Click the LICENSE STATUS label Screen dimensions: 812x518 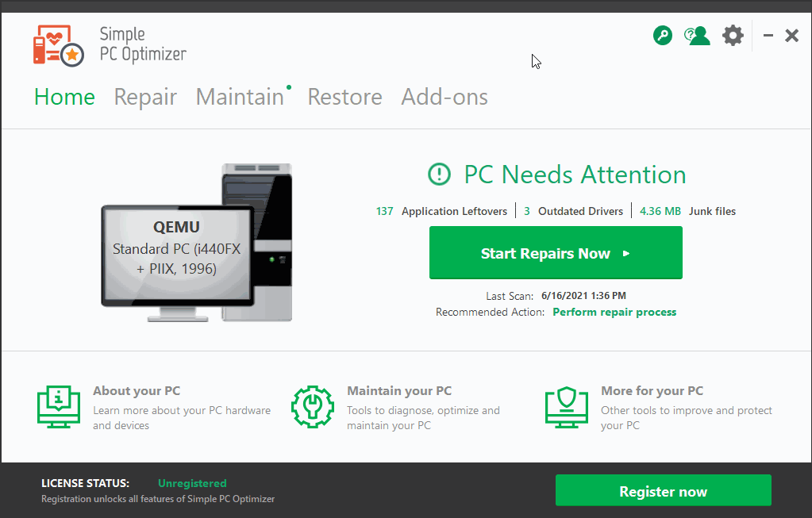[x=86, y=483]
